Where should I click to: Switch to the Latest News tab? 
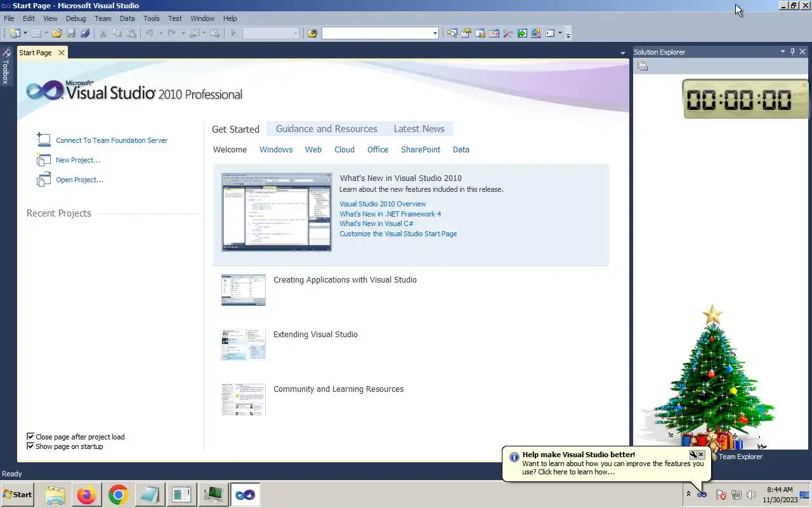[x=419, y=128]
